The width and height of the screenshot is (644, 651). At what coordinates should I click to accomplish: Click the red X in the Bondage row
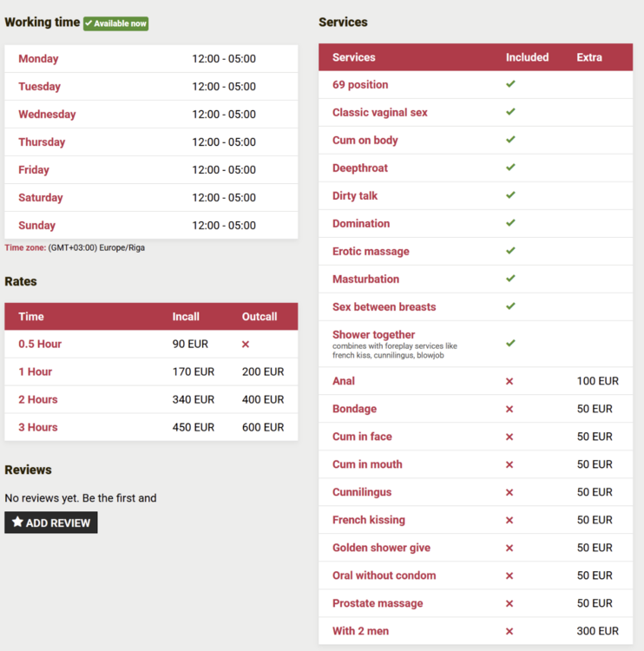509,409
